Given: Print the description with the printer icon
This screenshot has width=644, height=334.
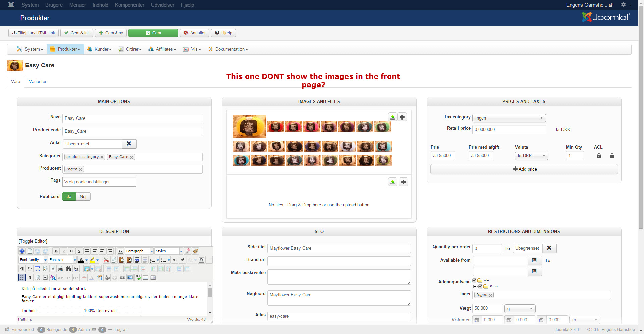Looking at the screenshot, I should point(61,269).
